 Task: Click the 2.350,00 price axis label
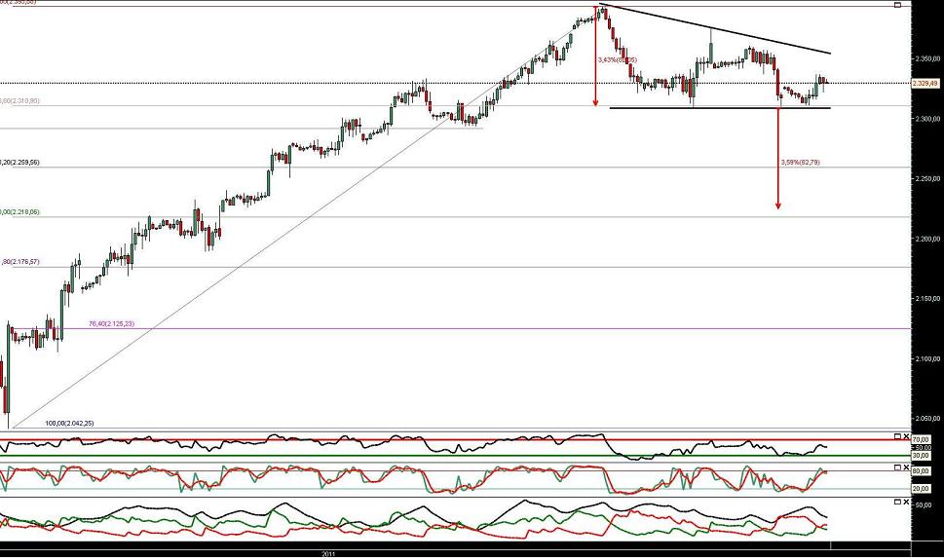[x=926, y=59]
